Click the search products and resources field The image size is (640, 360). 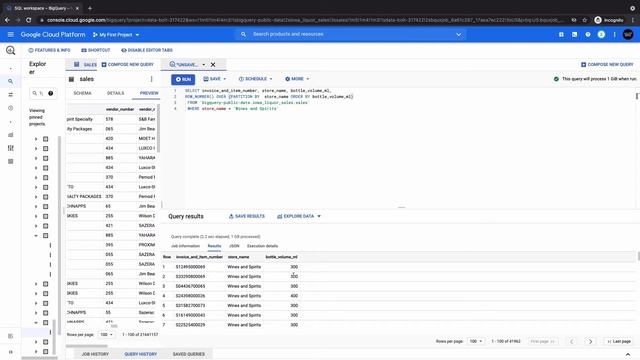click(x=351, y=34)
